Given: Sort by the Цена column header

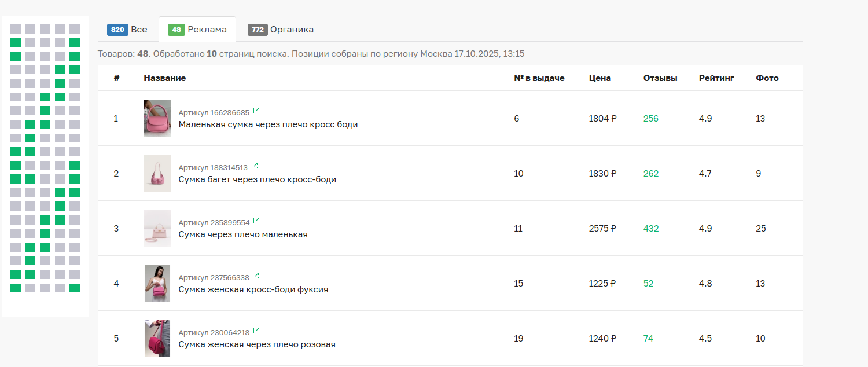Looking at the screenshot, I should 599,78.
